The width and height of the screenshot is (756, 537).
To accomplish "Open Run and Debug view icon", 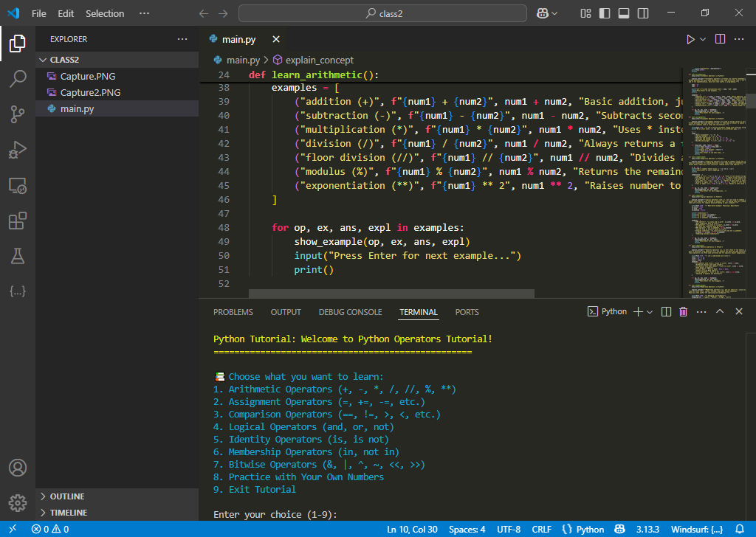I will point(18,150).
